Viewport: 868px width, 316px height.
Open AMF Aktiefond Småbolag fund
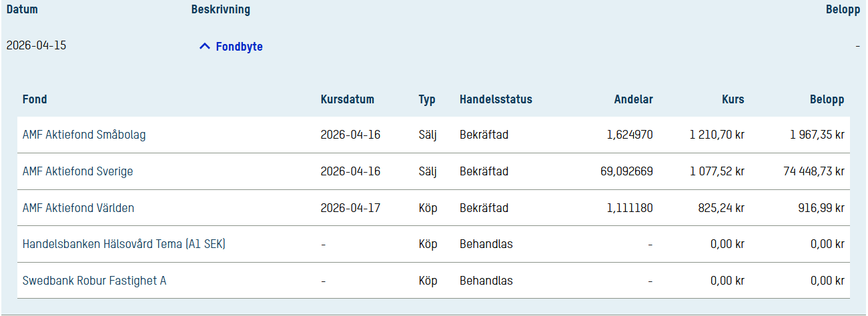click(x=84, y=135)
